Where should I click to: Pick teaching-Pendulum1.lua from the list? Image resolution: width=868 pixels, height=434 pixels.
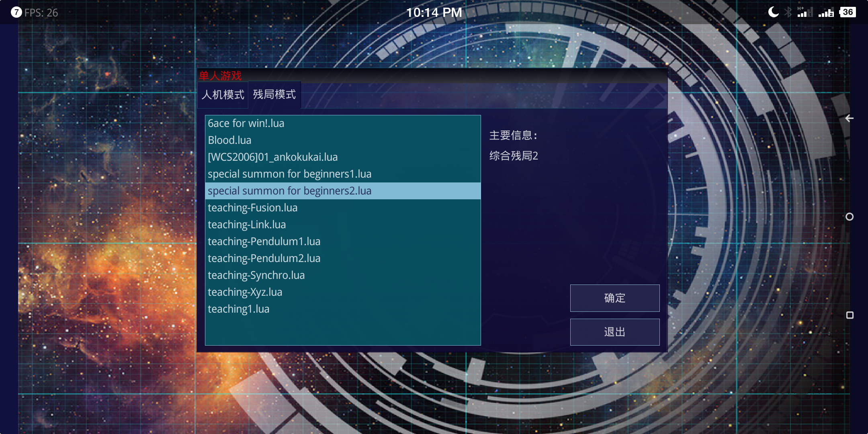coord(343,242)
